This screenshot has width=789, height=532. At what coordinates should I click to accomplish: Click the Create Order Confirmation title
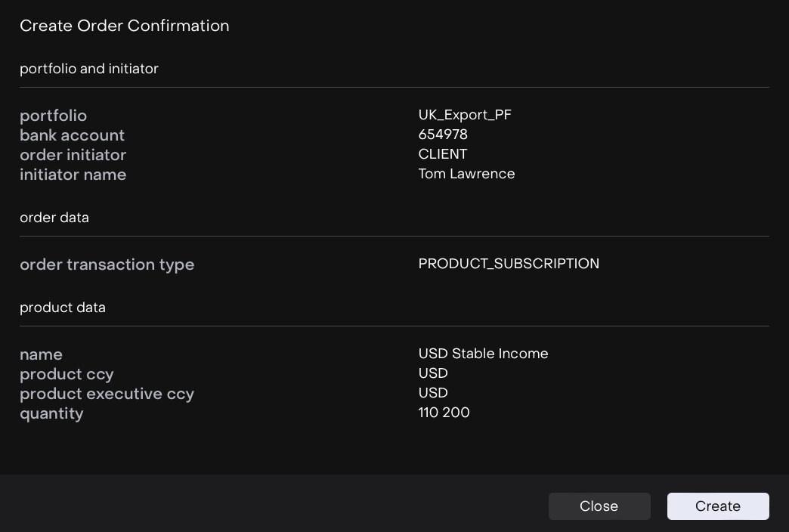[125, 26]
